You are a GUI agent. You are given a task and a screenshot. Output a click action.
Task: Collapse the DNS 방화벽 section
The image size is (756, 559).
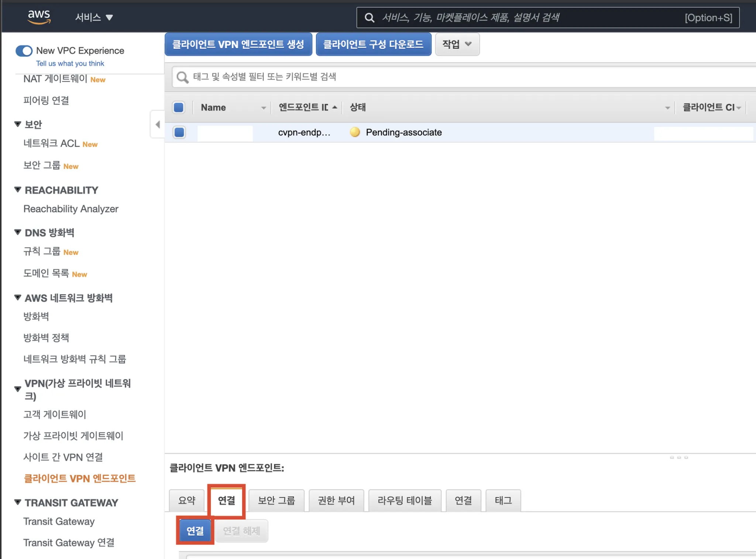18,232
